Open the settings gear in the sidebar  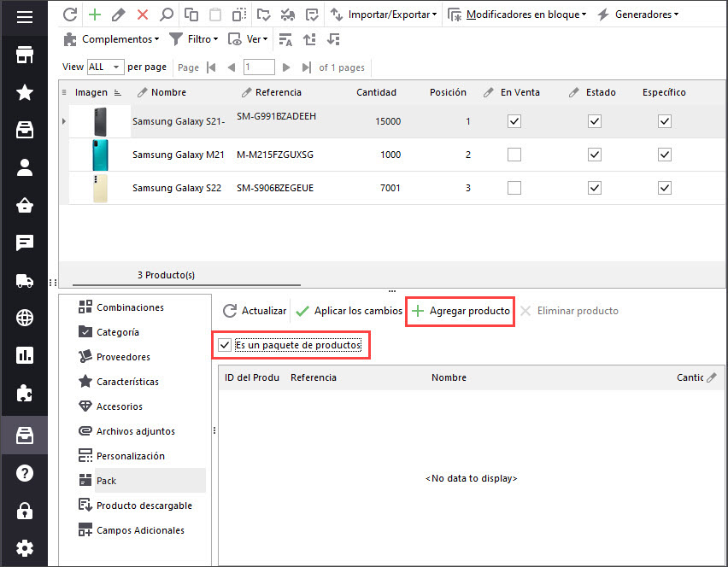tap(25, 548)
